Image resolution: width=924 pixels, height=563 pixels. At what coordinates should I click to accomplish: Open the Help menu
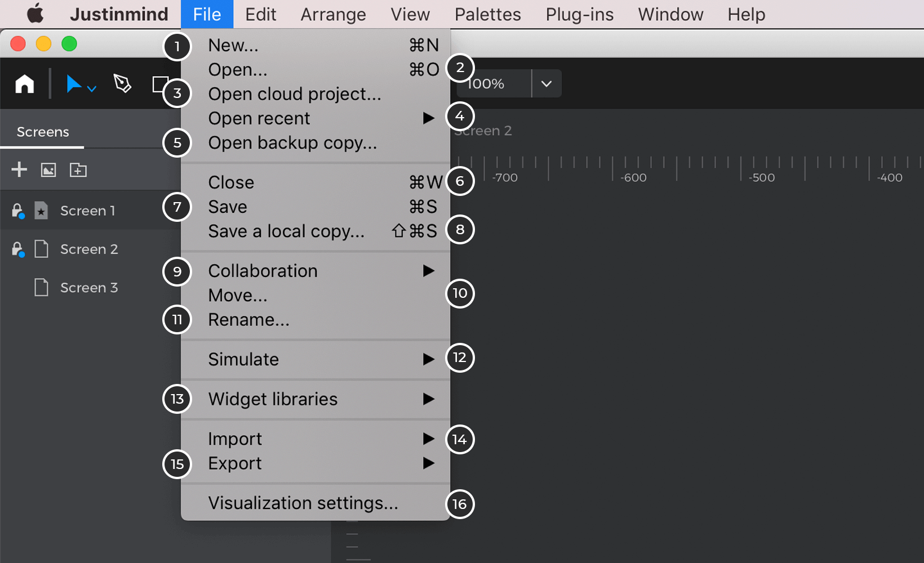tap(746, 14)
